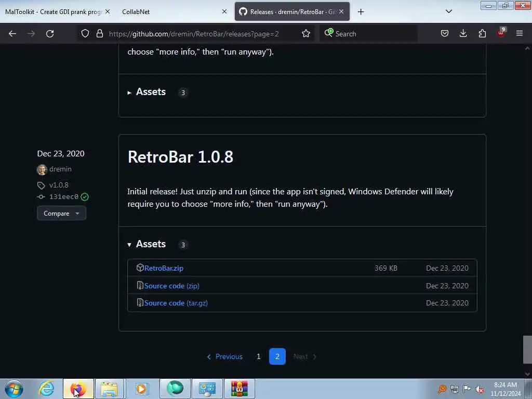Close the RetroBar Releases tab
The height and width of the screenshot is (399, 532).
click(341, 11)
